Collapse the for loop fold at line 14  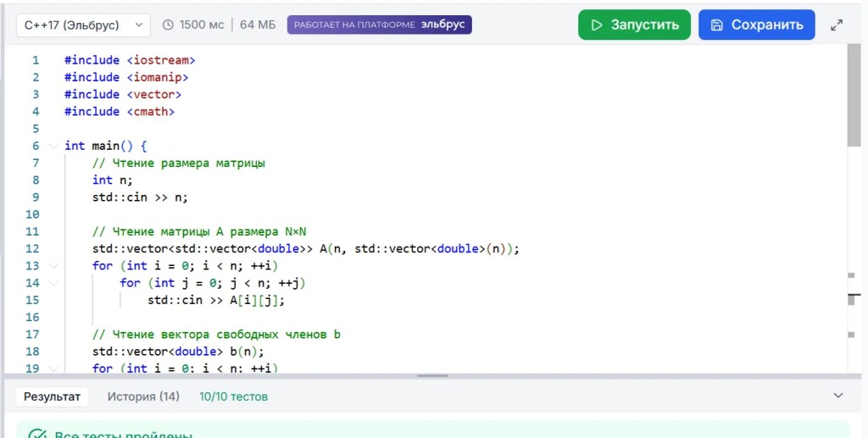[x=53, y=283]
